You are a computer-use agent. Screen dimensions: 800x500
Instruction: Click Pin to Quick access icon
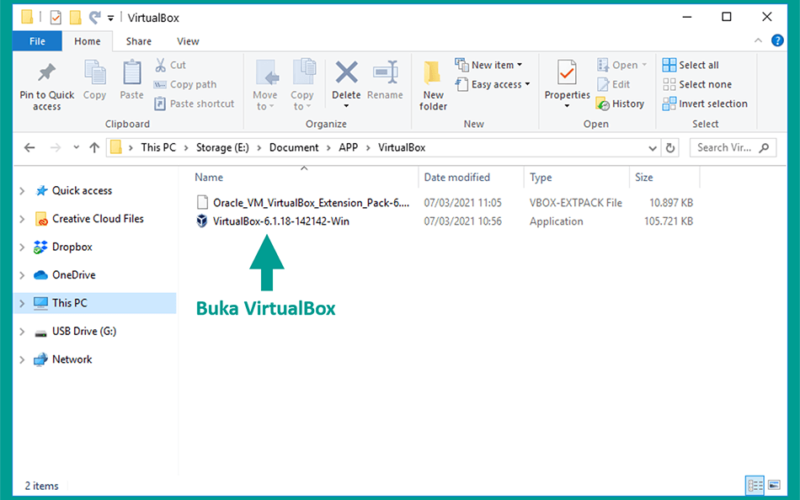(46, 72)
